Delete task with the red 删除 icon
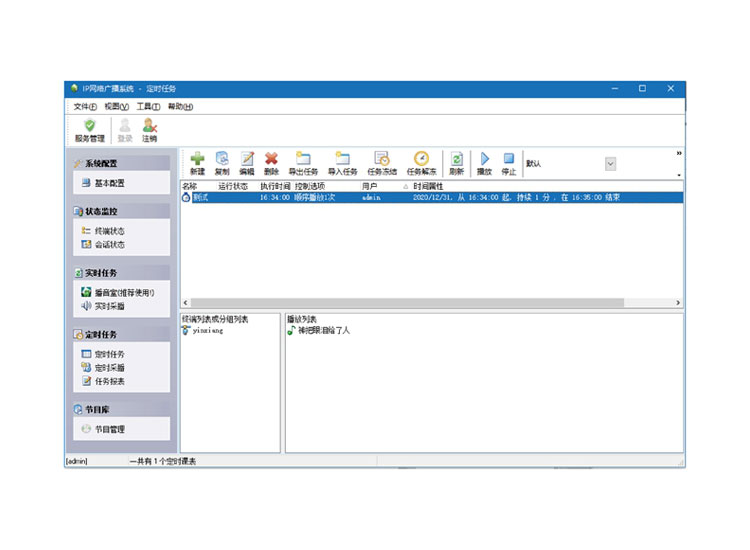 click(x=271, y=160)
